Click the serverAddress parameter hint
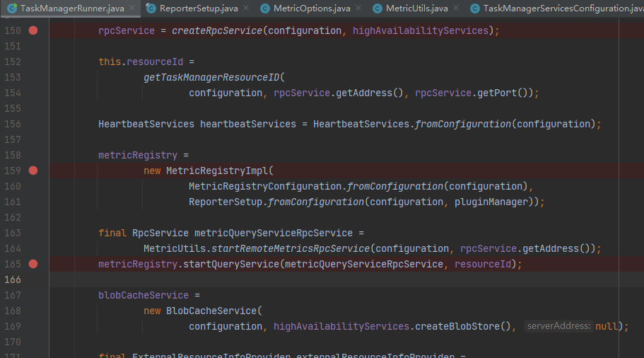This screenshot has width=644, height=358. (558, 326)
